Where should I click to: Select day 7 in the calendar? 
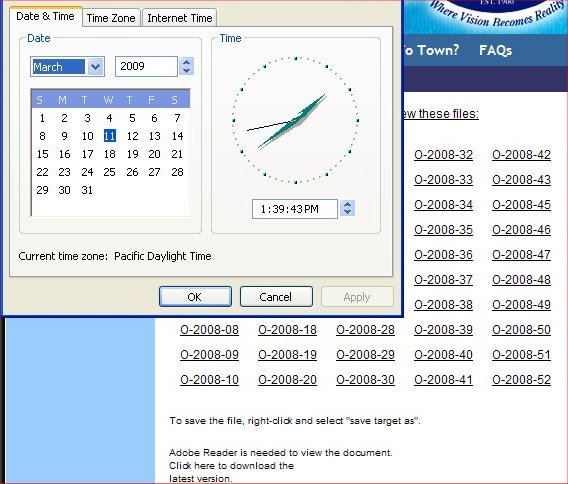tap(177, 118)
